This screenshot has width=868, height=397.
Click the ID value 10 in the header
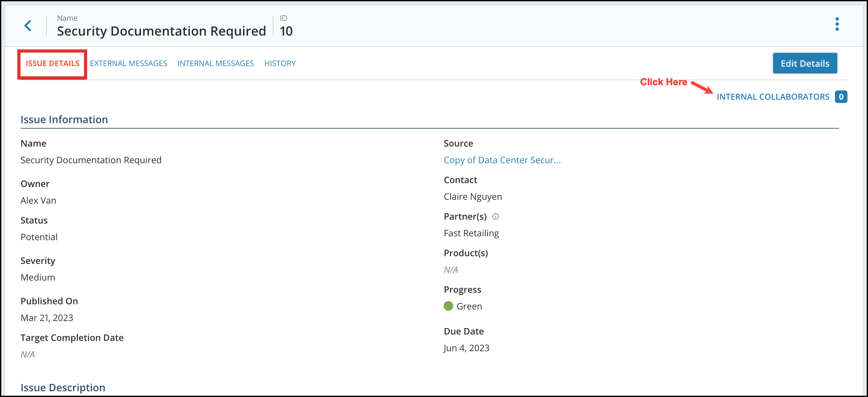(x=286, y=31)
